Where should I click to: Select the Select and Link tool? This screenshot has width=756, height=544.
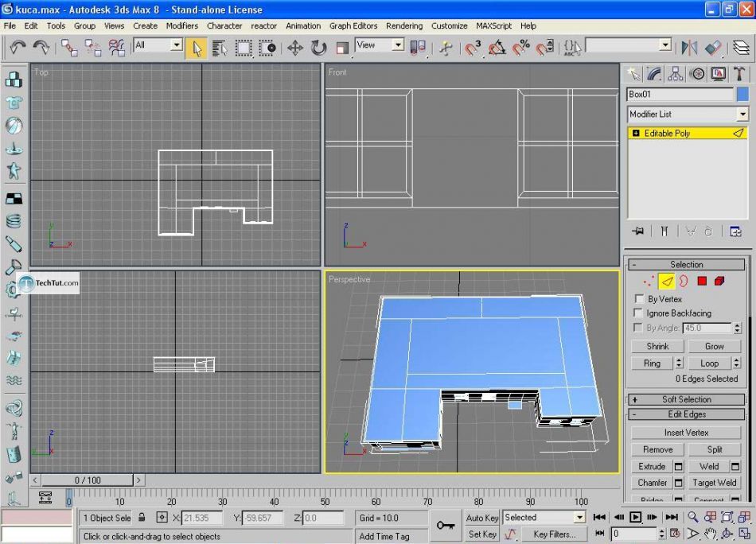coord(69,48)
